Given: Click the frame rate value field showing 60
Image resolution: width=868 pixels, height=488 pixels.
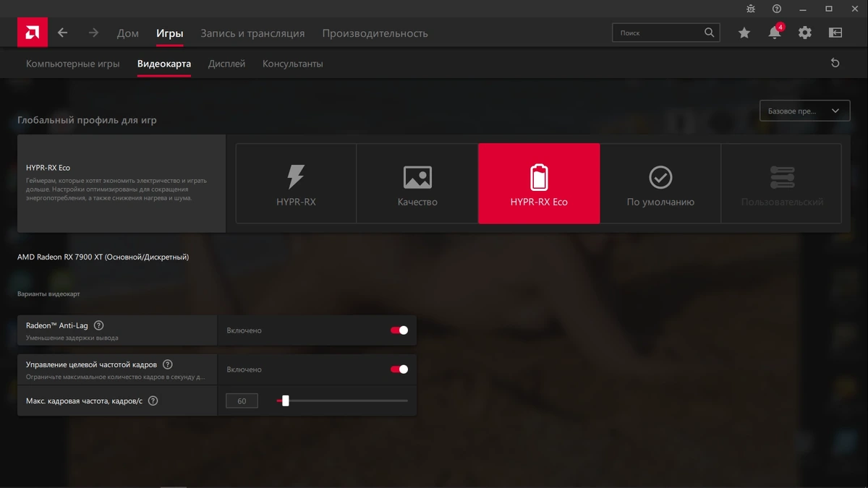Looking at the screenshot, I should [x=242, y=401].
